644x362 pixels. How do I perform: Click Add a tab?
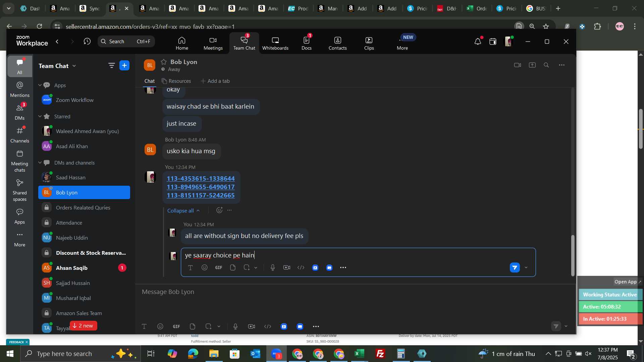pos(215,81)
